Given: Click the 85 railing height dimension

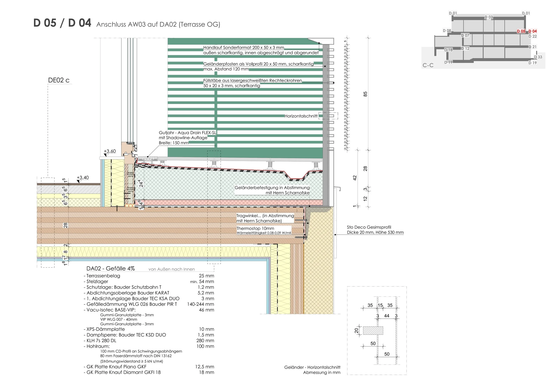Looking at the screenshot, I should [x=365, y=94].
